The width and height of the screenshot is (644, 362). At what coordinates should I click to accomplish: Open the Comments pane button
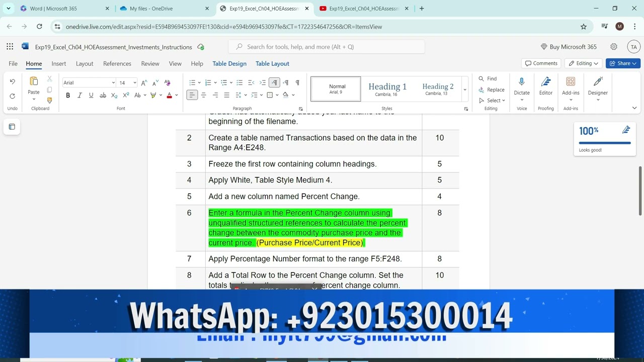click(541, 63)
